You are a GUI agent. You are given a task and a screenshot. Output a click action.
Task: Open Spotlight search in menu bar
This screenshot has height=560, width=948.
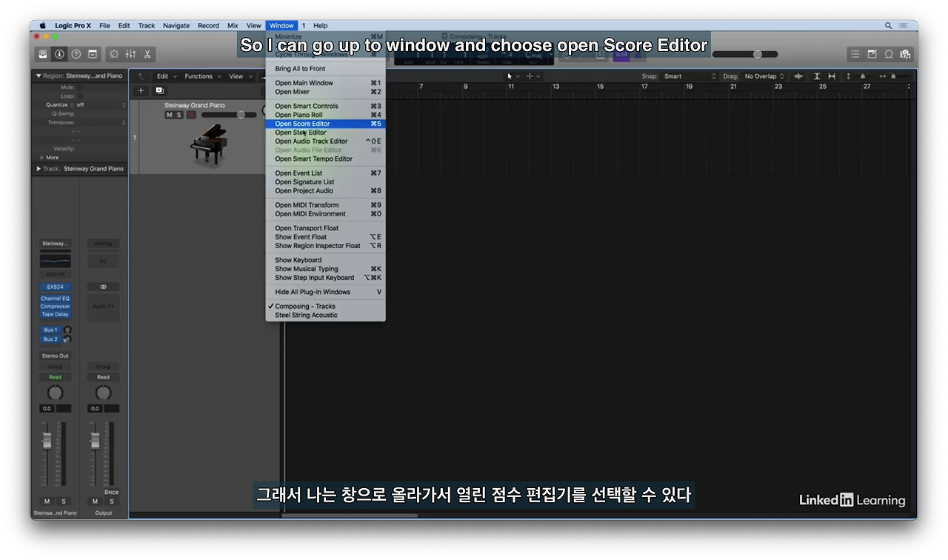pyautogui.click(x=888, y=25)
